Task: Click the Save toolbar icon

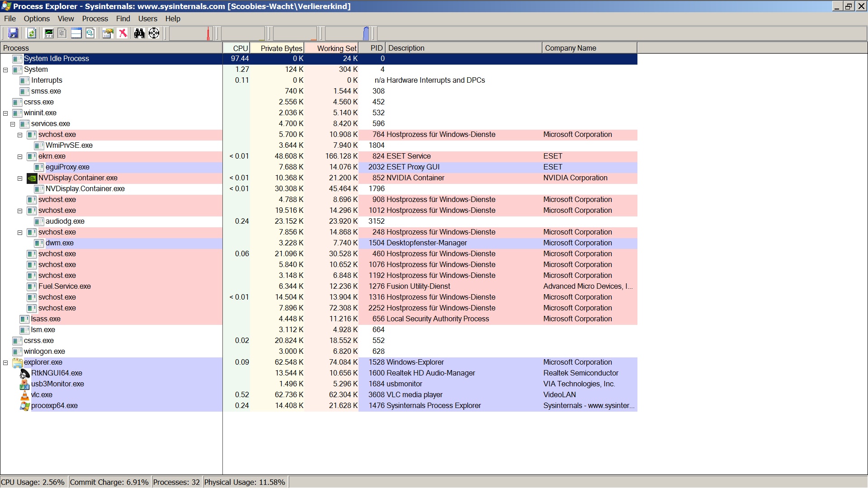Action: tap(13, 33)
